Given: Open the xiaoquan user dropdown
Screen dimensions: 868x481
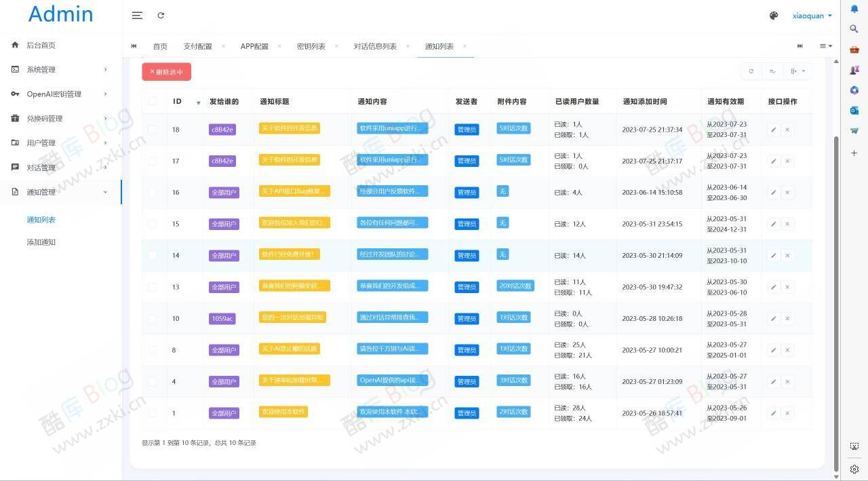Looking at the screenshot, I should (811, 15).
